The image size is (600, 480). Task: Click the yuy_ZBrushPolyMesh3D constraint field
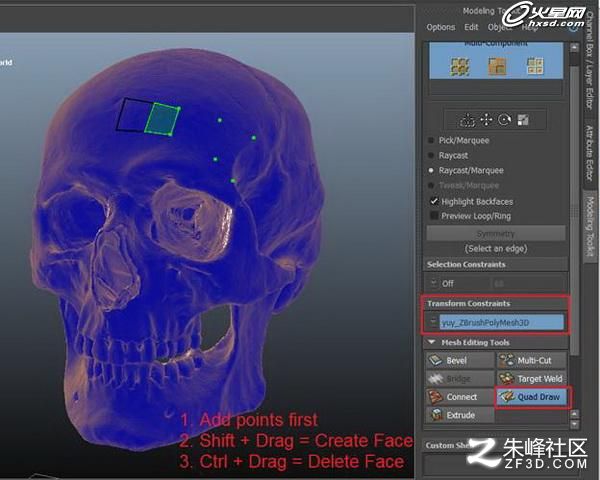(x=501, y=322)
